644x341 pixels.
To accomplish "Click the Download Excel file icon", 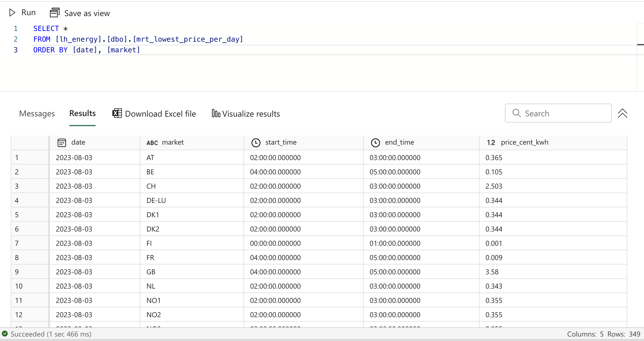I will click(117, 113).
